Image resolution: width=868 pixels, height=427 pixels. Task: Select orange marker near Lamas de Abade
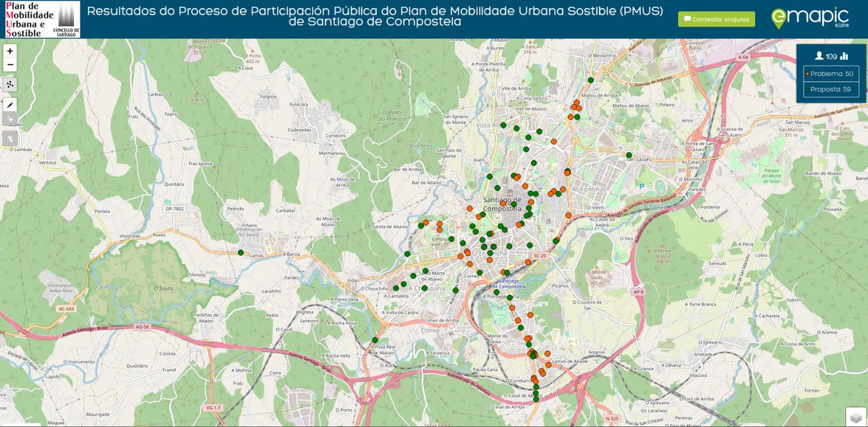point(548,365)
